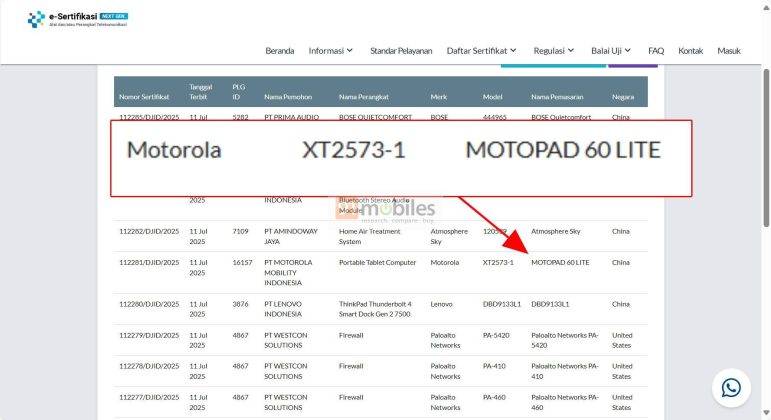Click PLG ID 3876 cell
Screen dimensions: 771x420
coord(240,304)
